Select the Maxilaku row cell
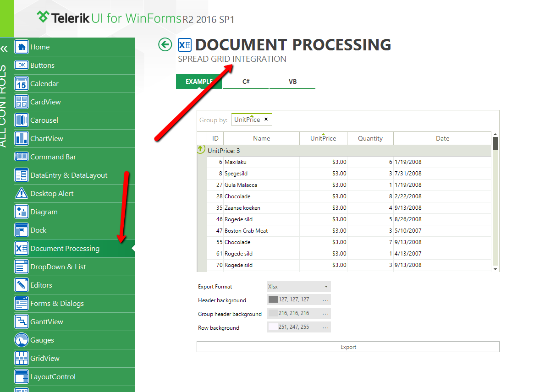545x392 pixels. coord(261,162)
